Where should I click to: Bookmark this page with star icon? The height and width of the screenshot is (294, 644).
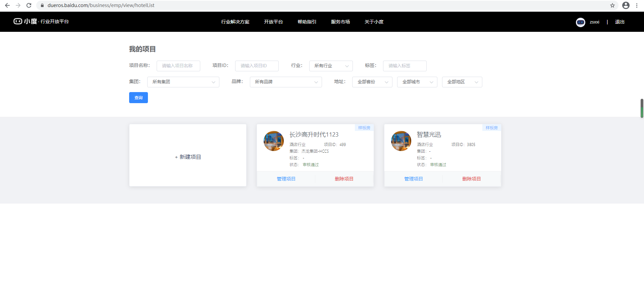tap(612, 5)
